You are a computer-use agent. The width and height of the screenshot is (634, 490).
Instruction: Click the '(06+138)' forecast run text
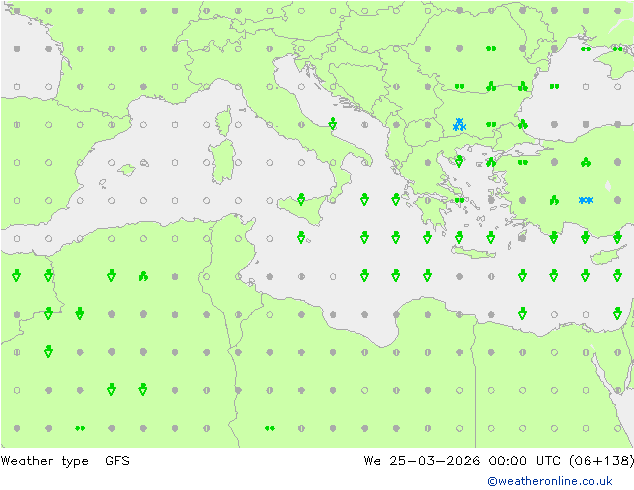(601, 460)
